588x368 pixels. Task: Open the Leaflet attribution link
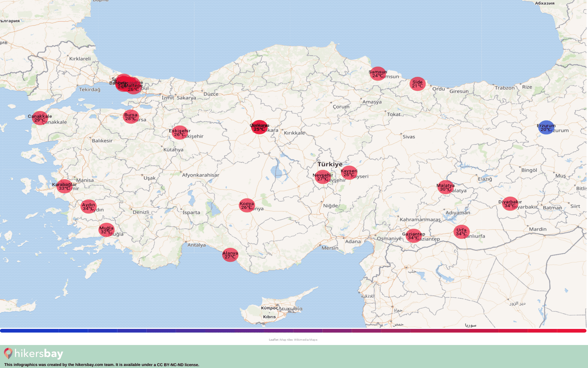click(x=273, y=340)
